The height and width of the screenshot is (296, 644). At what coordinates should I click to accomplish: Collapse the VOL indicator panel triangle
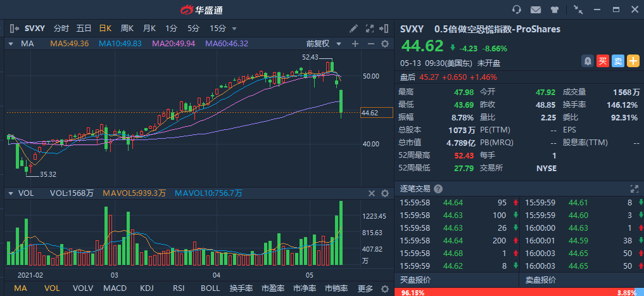coord(11,193)
